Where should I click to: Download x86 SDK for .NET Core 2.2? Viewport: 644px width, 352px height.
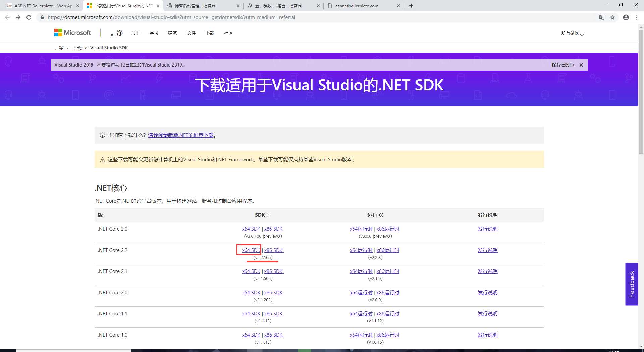point(274,250)
